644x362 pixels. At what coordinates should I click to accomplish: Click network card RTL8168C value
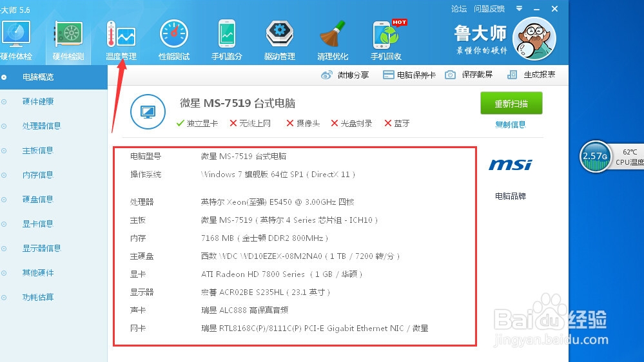315,329
